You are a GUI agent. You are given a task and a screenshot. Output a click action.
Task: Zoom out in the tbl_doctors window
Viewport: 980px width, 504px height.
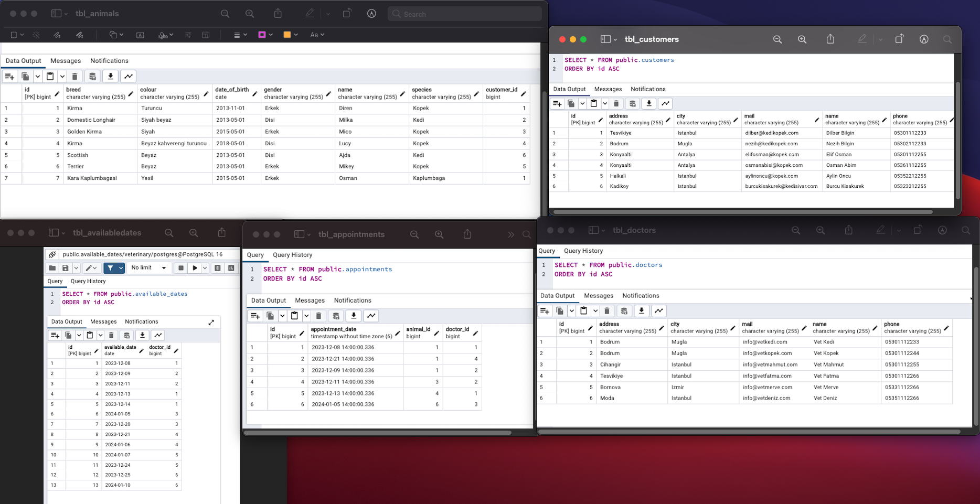[796, 230]
